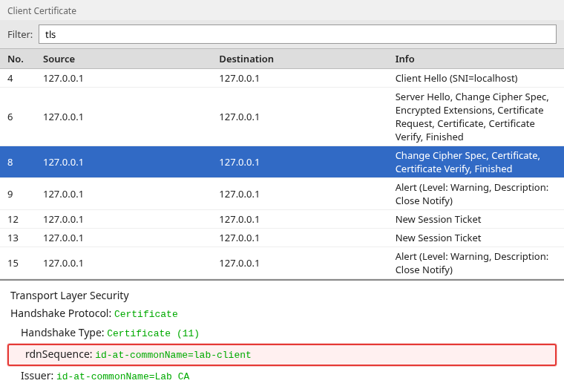Click destination 127.0.0.1 in packet 12 row
Viewport: 564px width, 392px height.
coord(239,219)
